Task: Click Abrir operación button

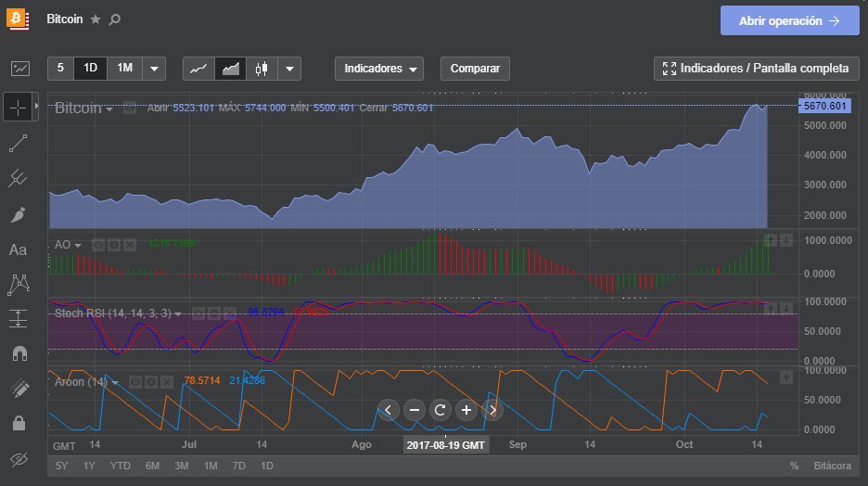Action: [790, 20]
